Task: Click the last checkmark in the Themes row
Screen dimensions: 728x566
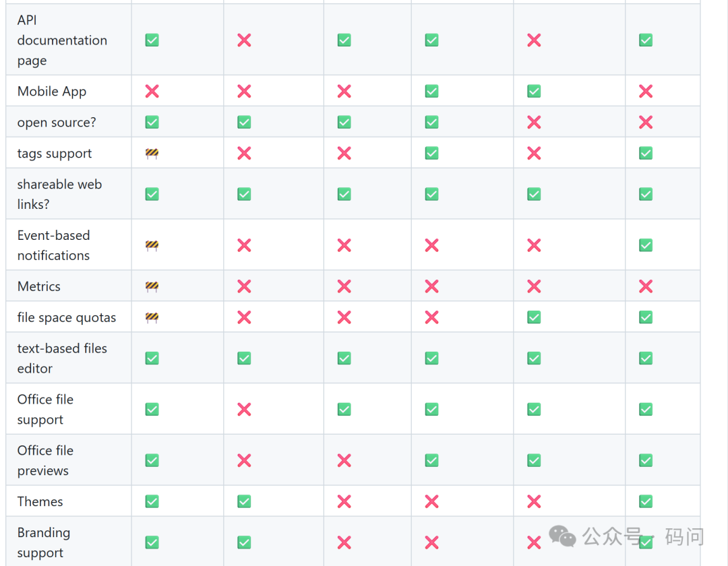Action: pos(645,501)
